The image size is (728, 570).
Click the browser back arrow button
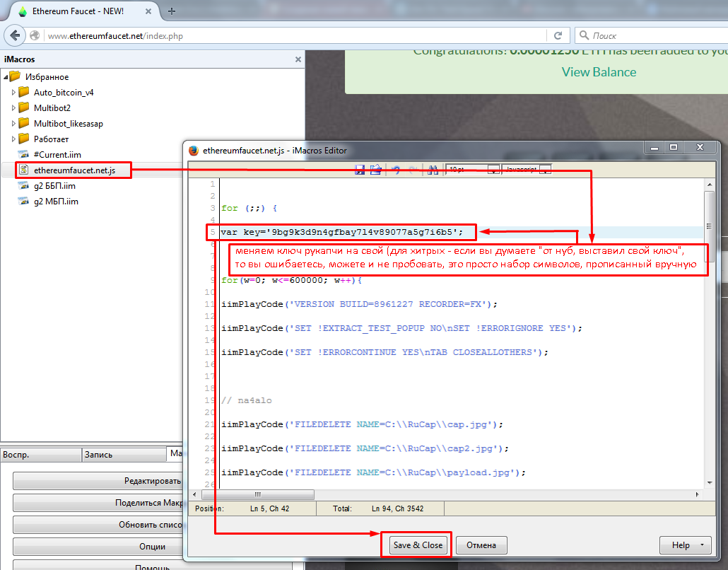coord(15,35)
